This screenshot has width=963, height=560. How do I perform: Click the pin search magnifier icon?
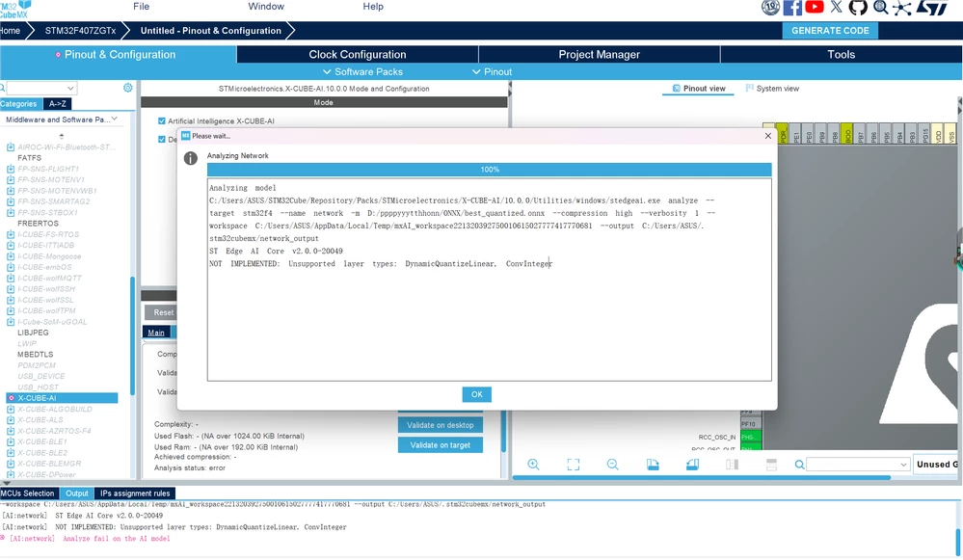[x=799, y=465]
